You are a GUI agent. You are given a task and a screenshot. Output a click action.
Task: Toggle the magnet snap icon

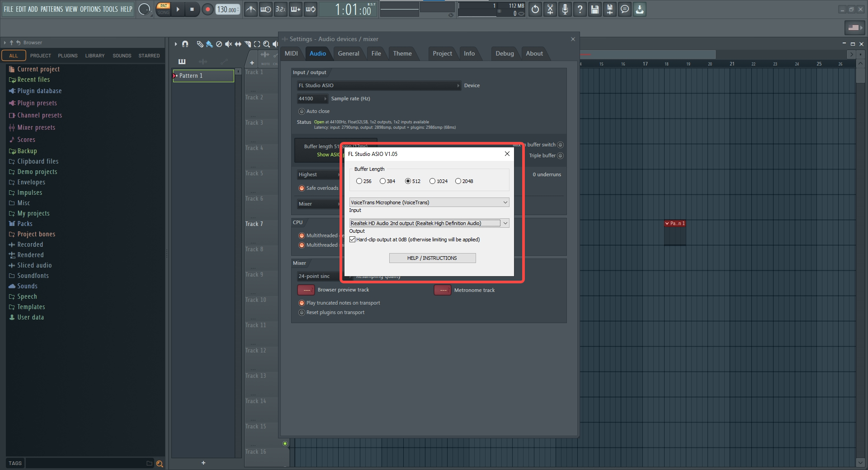(x=185, y=44)
